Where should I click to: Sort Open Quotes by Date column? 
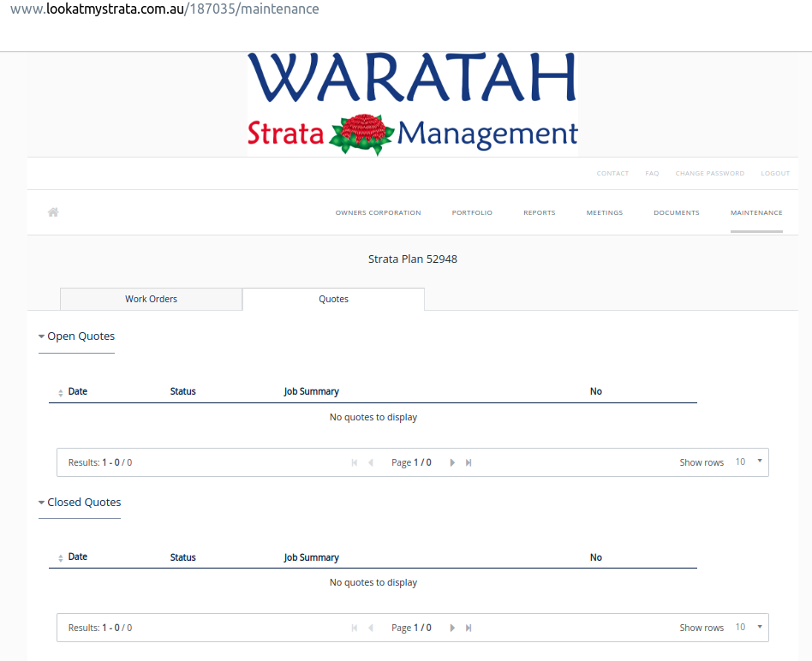point(77,391)
